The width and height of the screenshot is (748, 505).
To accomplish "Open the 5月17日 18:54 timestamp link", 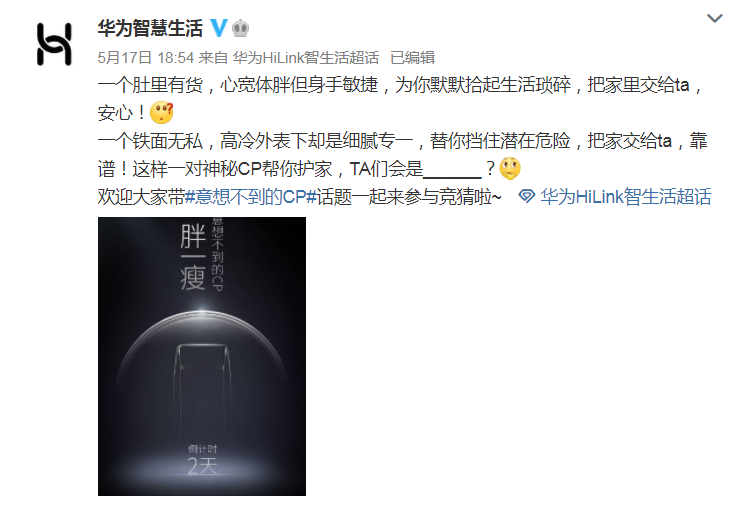I will (x=146, y=58).
